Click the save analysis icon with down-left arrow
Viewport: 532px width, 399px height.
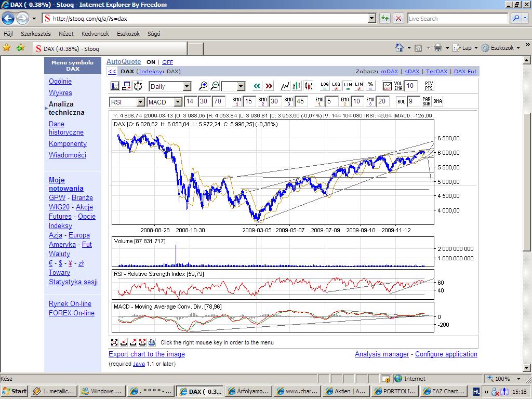[x=124, y=342]
